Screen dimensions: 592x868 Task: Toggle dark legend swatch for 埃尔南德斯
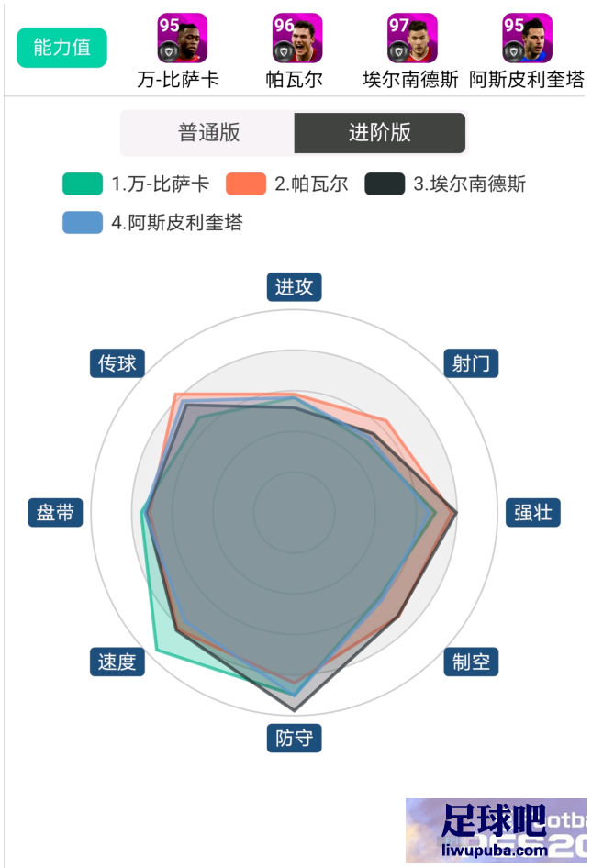point(385,184)
